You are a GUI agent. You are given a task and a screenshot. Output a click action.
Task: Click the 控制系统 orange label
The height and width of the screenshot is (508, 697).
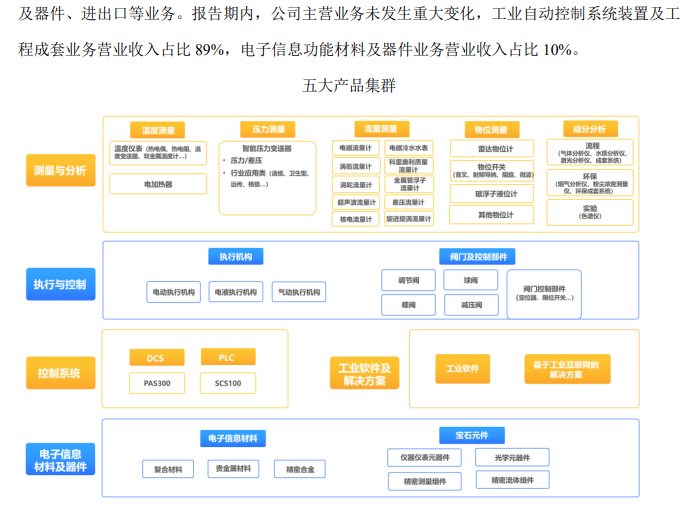click(60, 373)
